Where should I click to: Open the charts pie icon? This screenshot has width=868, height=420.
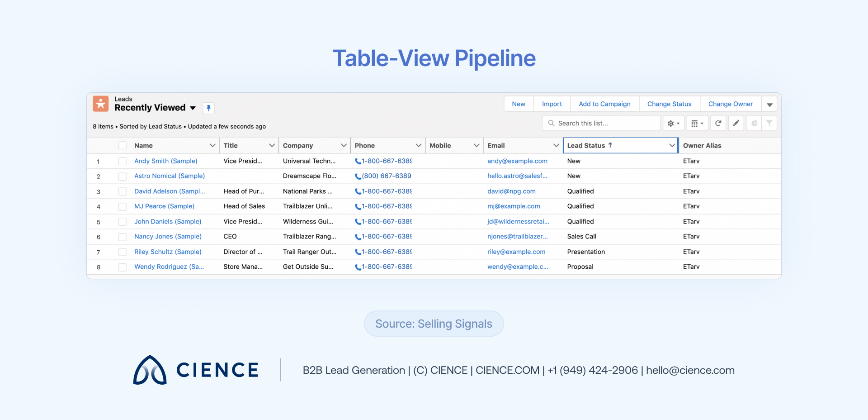point(754,123)
